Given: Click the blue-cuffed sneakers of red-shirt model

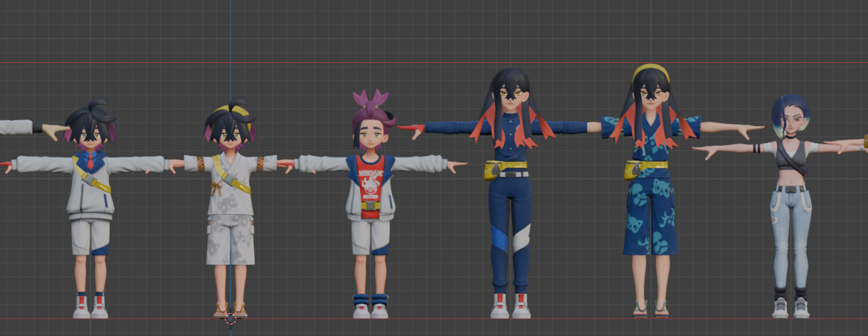Looking at the screenshot, I should [x=370, y=306].
